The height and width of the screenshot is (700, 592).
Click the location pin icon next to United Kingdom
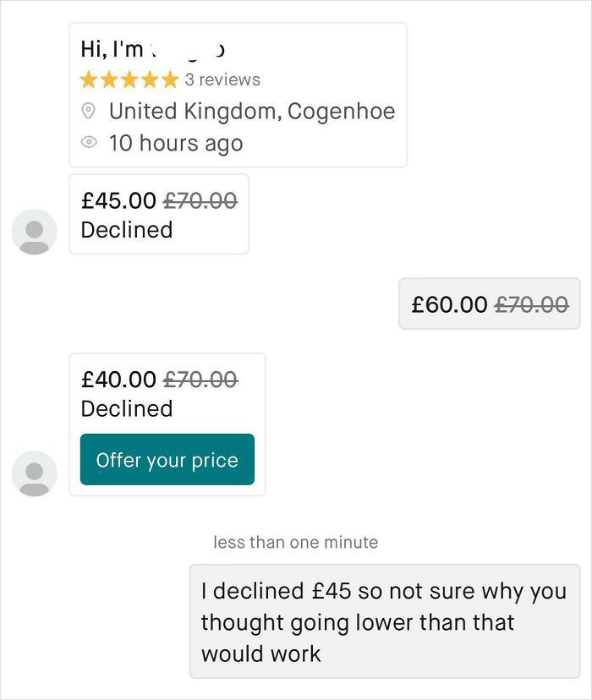click(x=89, y=111)
